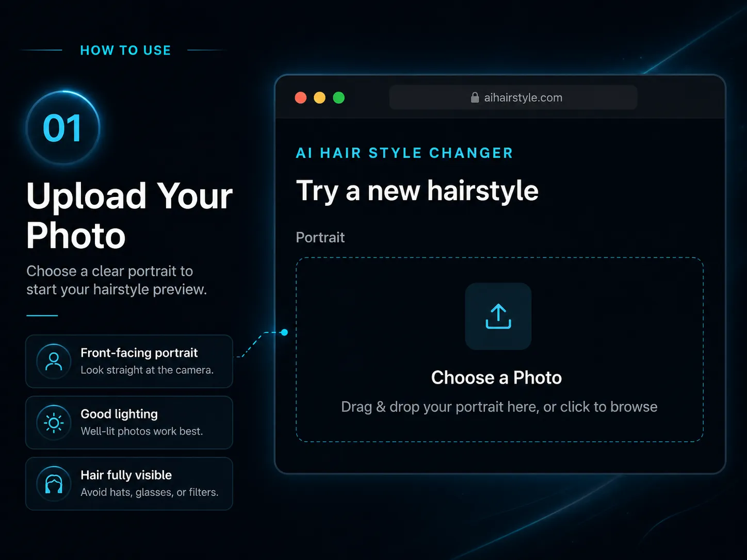Click the 'Upload Your Photo' heading

point(129,216)
